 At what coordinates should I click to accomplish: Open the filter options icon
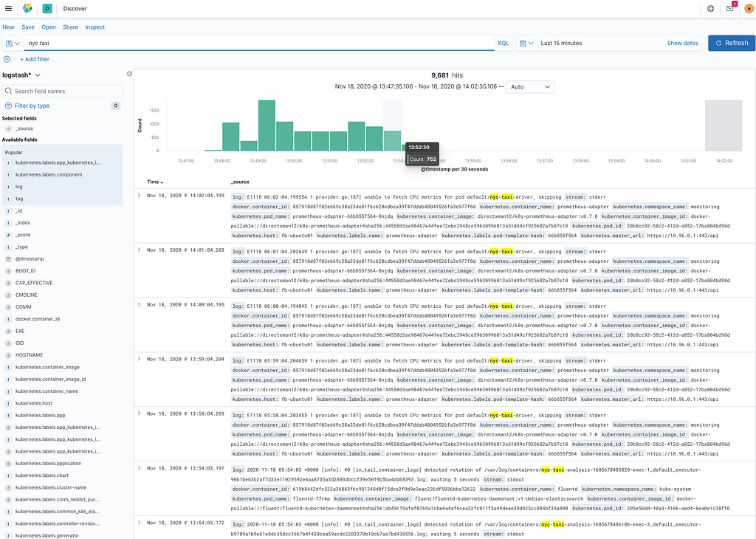[x=7, y=59]
